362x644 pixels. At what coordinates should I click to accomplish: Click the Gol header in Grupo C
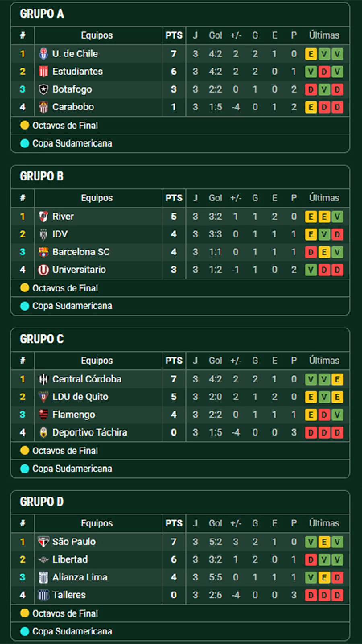tap(216, 361)
